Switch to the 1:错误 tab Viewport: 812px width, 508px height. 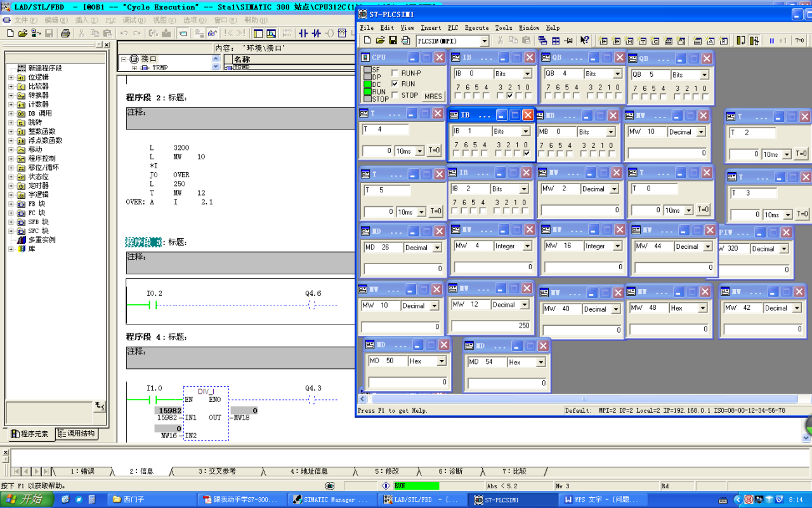click(x=82, y=471)
